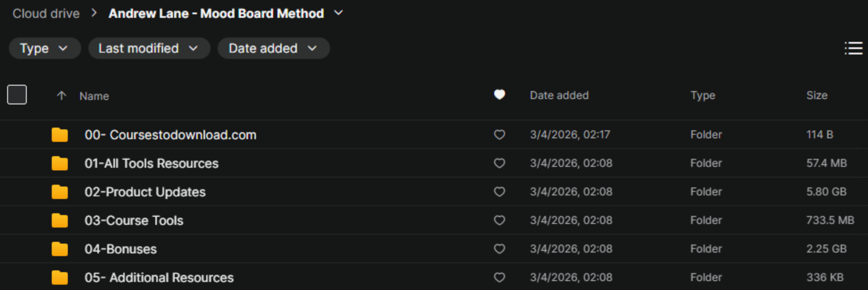Viewport: 868px width, 290px height.
Task: Open the Date added filter dropdown
Action: coord(273,48)
